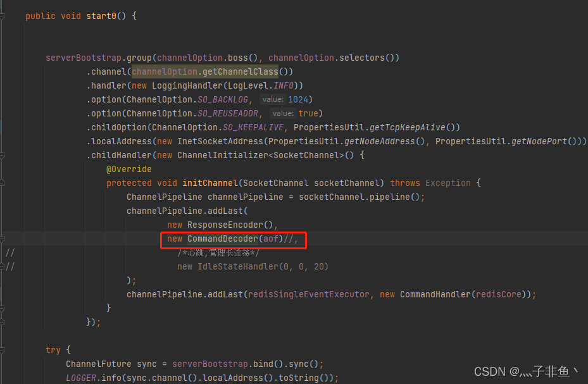This screenshot has height=384, width=588.
Task: Click the .handler method call
Action: tap(109, 85)
